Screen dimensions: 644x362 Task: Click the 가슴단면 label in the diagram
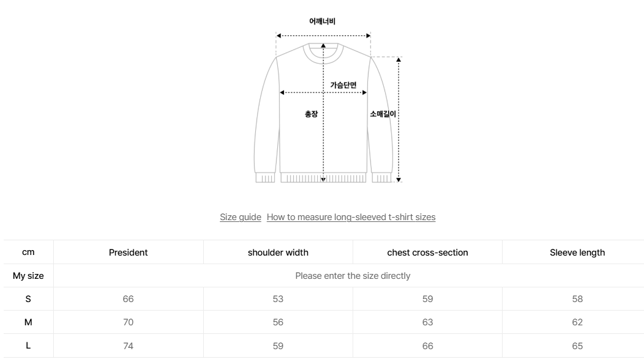(343, 85)
